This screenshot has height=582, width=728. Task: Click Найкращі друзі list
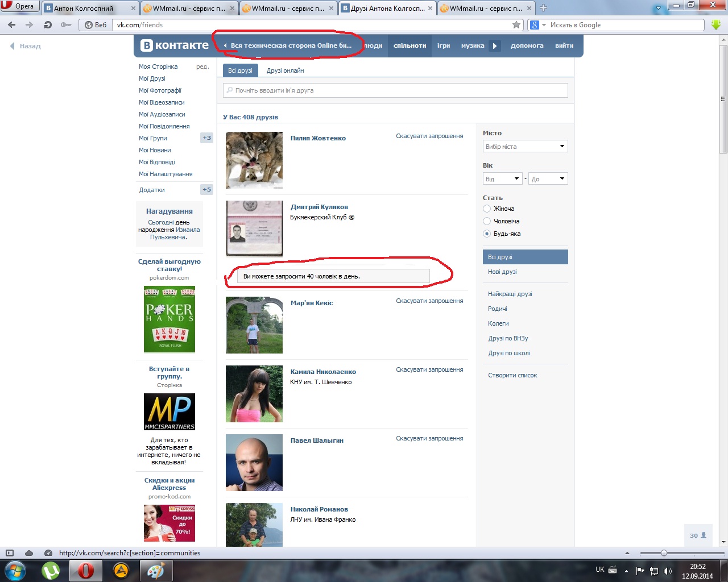tap(510, 294)
